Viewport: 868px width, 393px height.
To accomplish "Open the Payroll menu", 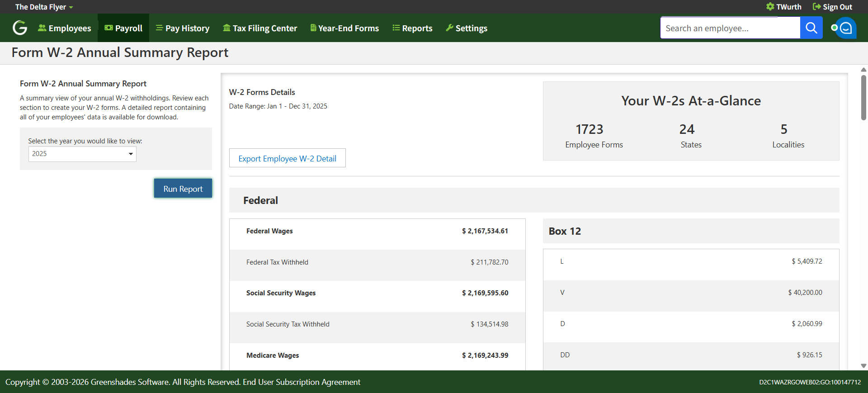I will 123,28.
